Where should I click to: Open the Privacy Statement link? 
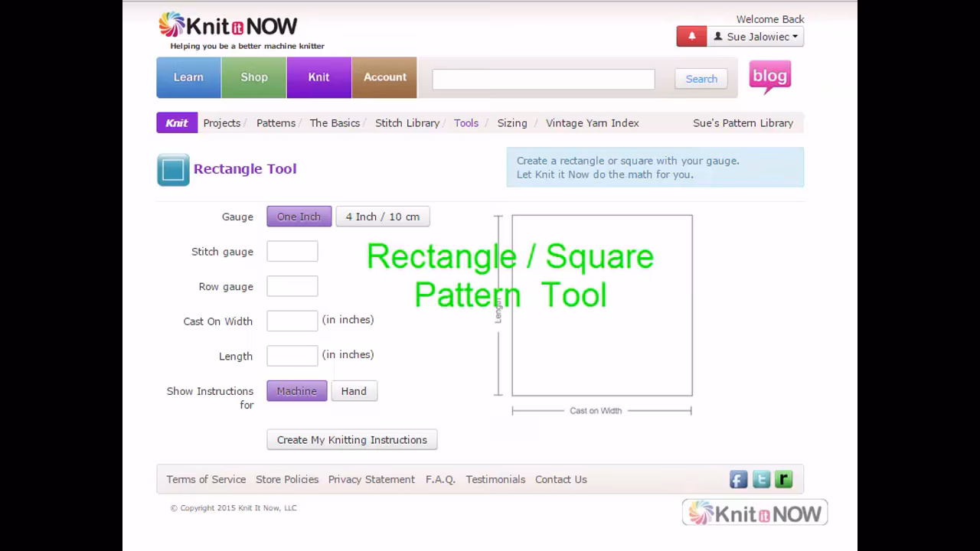click(371, 480)
